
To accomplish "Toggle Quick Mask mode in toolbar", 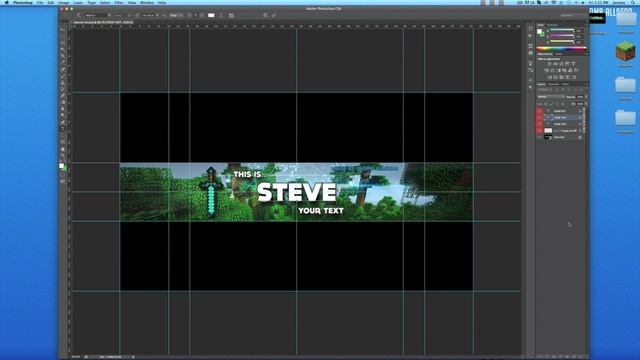I will pyautogui.click(x=63, y=175).
